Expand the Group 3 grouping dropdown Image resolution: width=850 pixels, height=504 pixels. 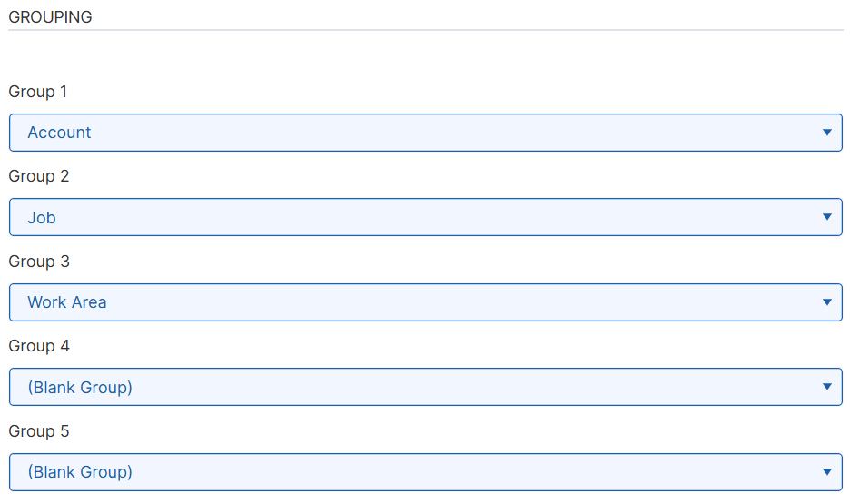[425, 302]
